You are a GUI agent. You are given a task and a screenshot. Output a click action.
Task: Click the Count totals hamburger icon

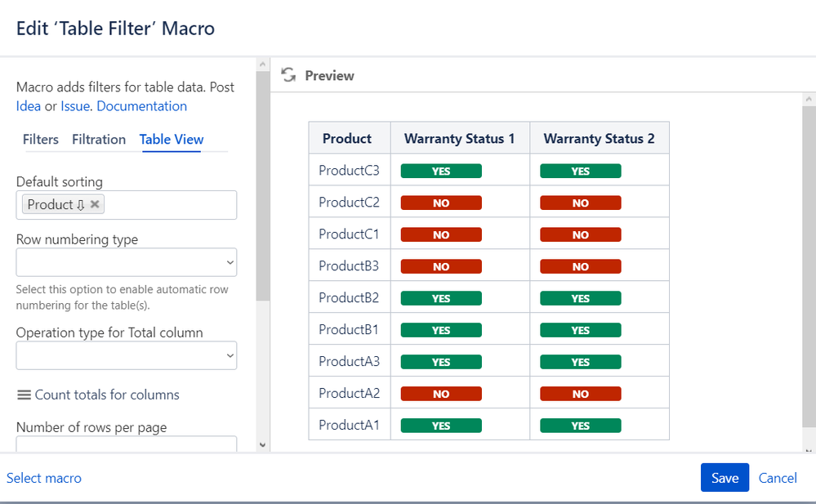24,395
